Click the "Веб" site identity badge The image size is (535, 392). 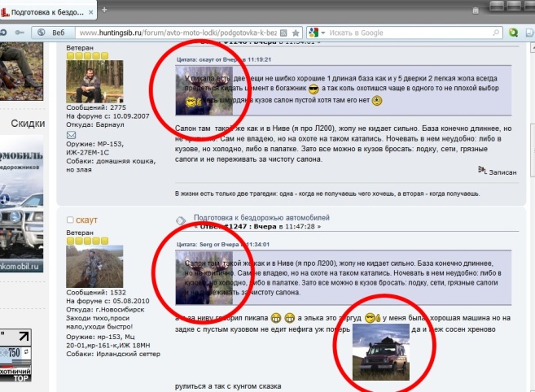(x=50, y=33)
